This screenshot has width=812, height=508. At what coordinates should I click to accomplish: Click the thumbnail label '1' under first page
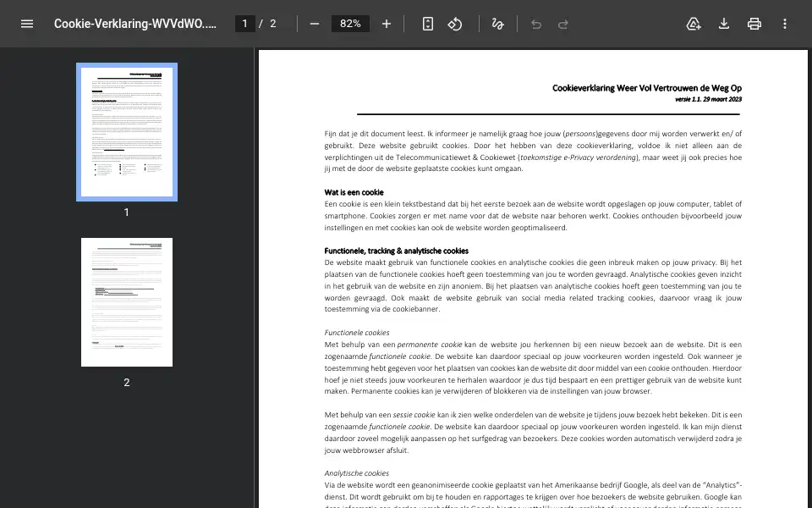(126, 213)
